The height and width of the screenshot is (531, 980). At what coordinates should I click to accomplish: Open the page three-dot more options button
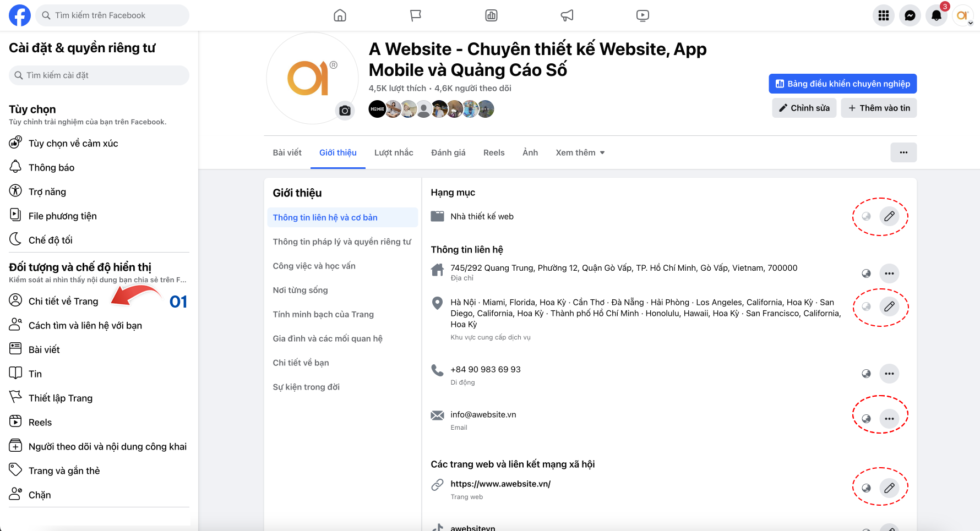(x=903, y=152)
